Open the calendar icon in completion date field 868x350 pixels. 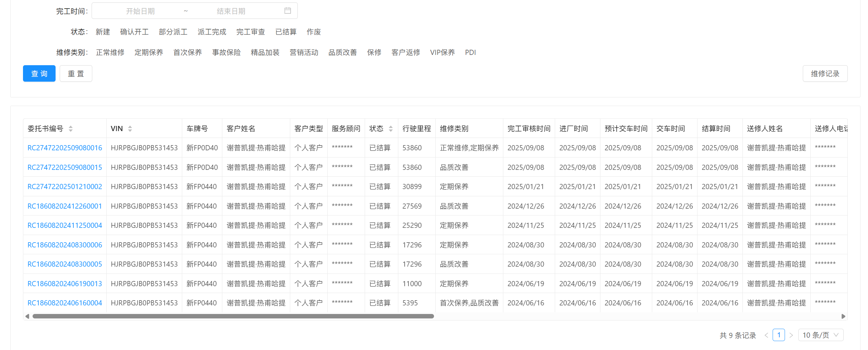[288, 11]
